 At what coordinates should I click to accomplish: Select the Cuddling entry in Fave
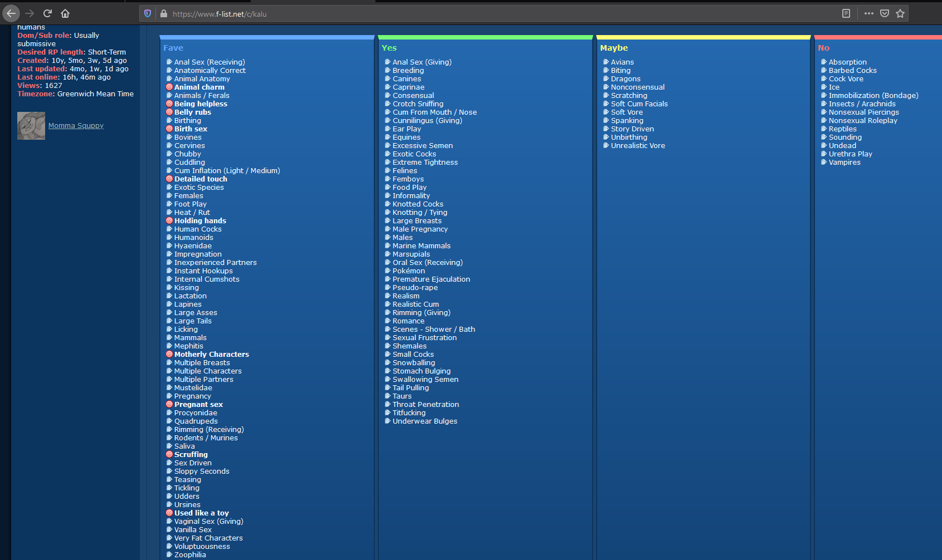click(x=189, y=162)
